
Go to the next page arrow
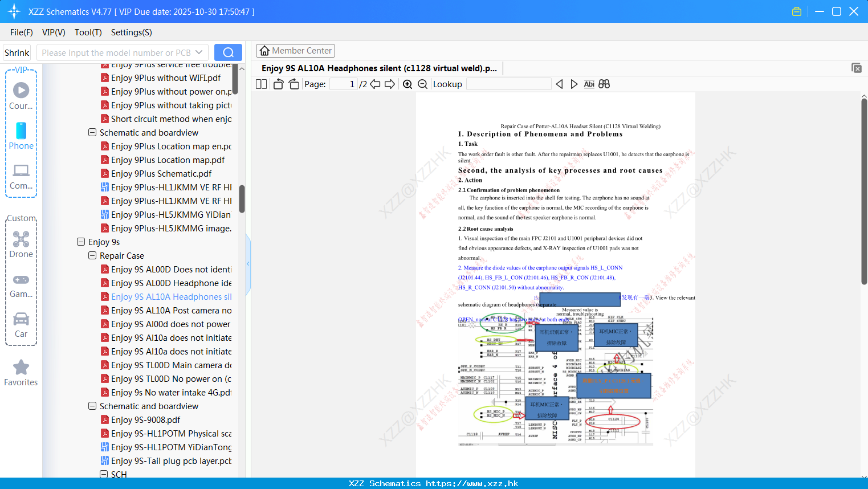click(x=390, y=84)
